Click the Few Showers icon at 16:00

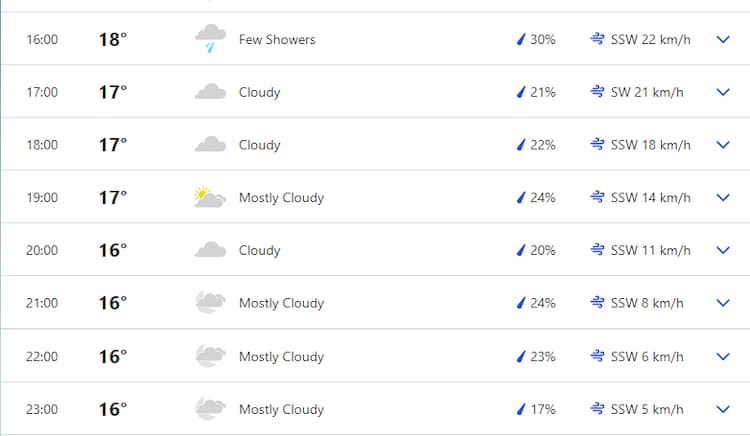(x=210, y=40)
